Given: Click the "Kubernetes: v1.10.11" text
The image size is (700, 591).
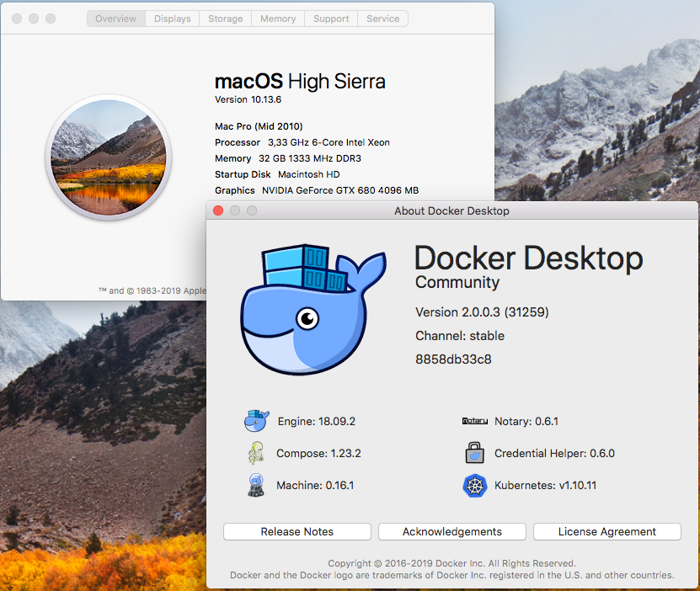Looking at the screenshot, I should click(546, 485).
